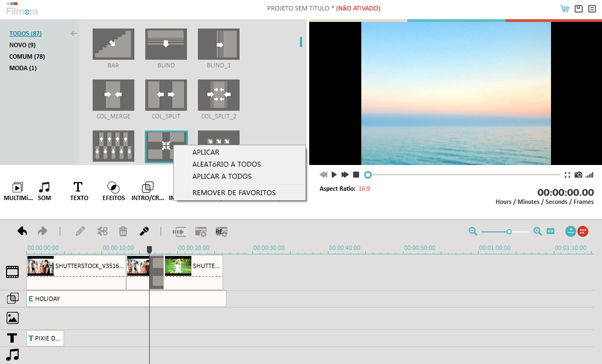Open the TEXTO text panel

coord(79,191)
